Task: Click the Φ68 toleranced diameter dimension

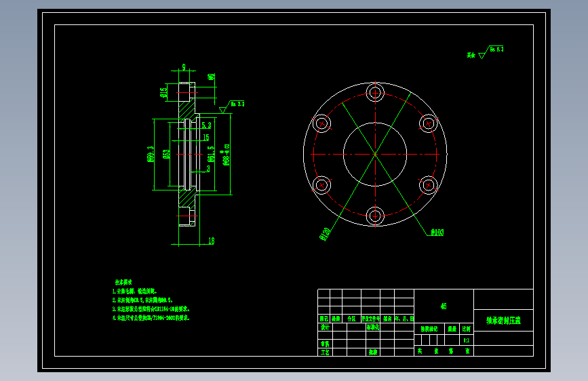Action: click(x=226, y=154)
